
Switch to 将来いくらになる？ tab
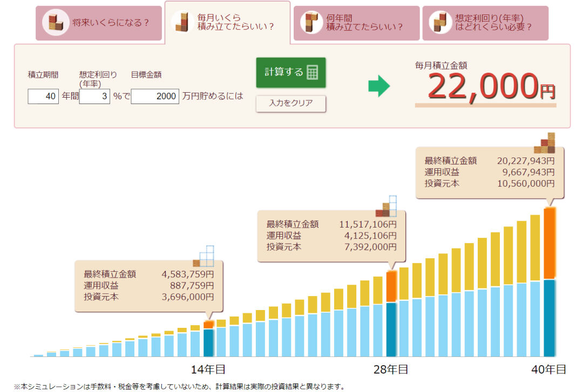tap(99, 23)
